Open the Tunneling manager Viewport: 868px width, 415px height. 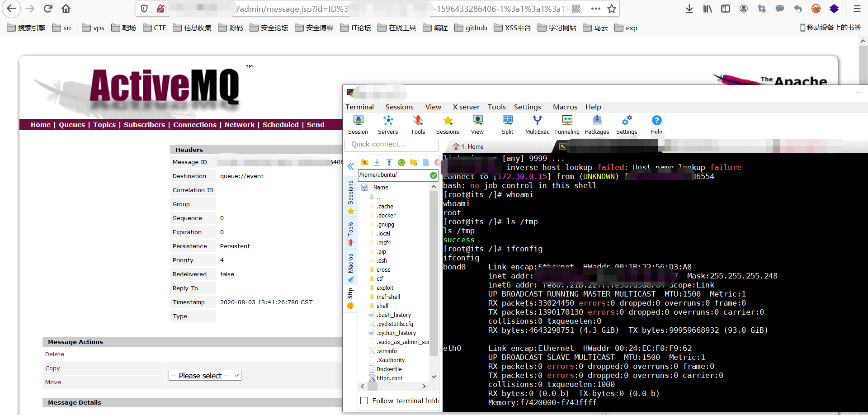pyautogui.click(x=567, y=124)
